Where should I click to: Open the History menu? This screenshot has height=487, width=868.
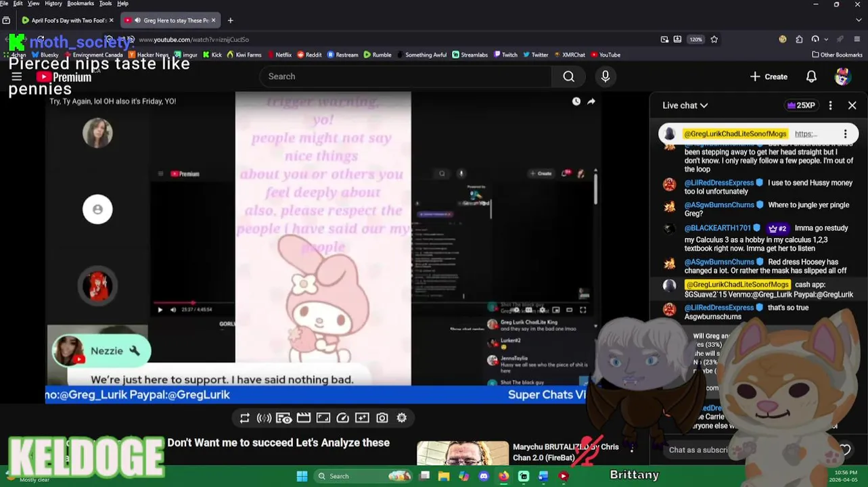pos(53,3)
